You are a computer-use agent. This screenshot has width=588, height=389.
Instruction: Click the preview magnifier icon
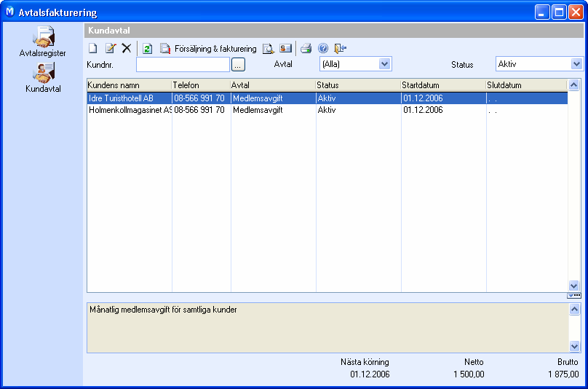(x=268, y=48)
